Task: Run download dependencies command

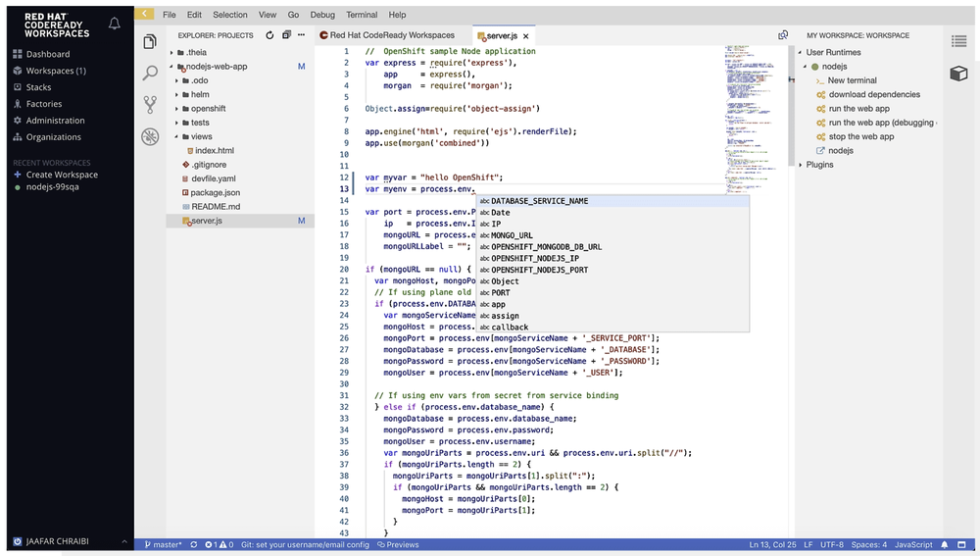Action: pos(874,94)
